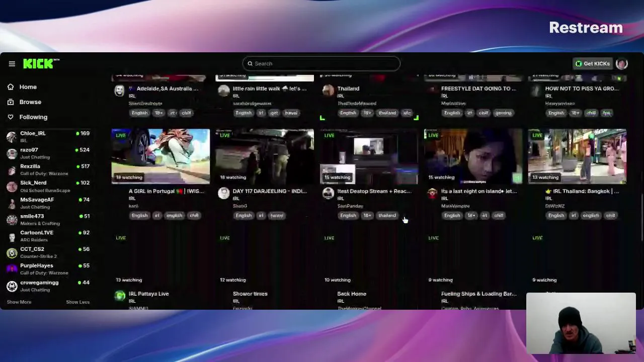Click the Restream logo overlay
This screenshot has height=362, width=644.
pos(586,28)
